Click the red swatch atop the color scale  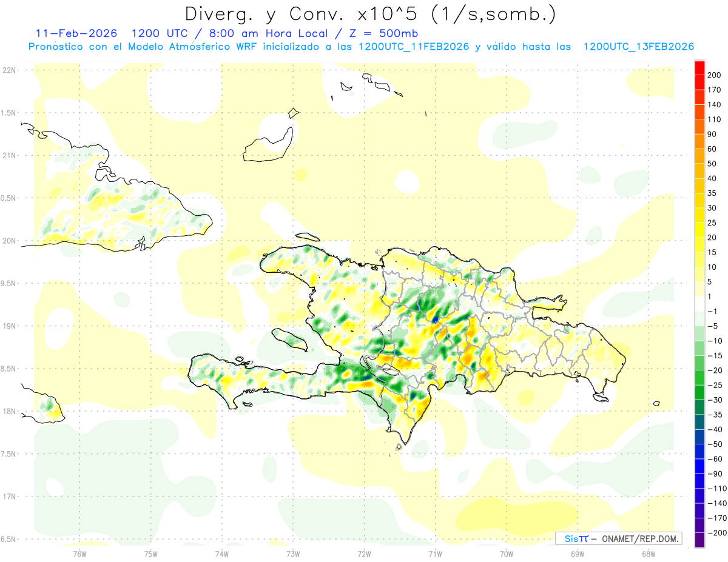(x=699, y=68)
